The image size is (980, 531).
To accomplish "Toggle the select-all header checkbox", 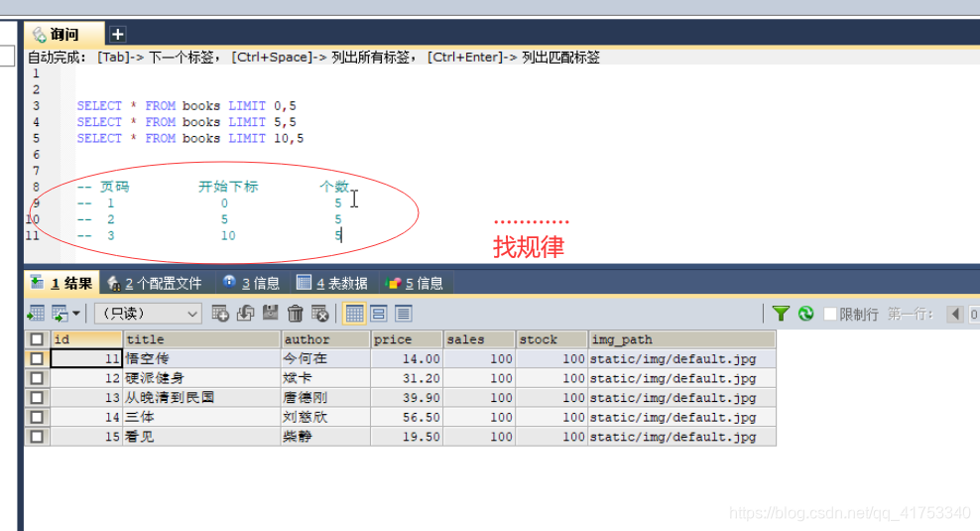I will (37, 339).
